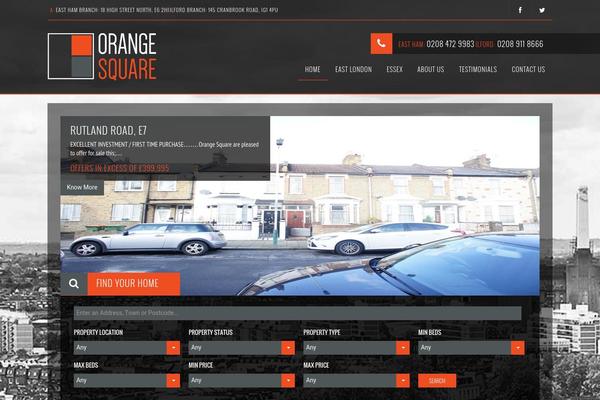This screenshot has width=600, height=400.
Task: Expand the Max Price dropdown
Action: point(356,381)
